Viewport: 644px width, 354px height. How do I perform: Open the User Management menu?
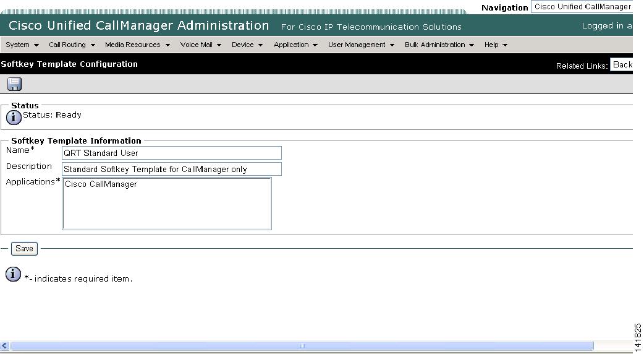(x=361, y=45)
